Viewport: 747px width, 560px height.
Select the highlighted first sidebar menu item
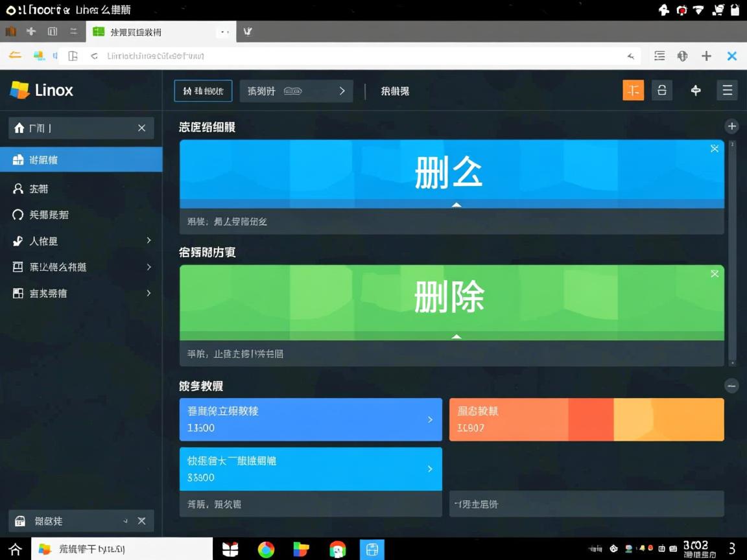point(81,159)
